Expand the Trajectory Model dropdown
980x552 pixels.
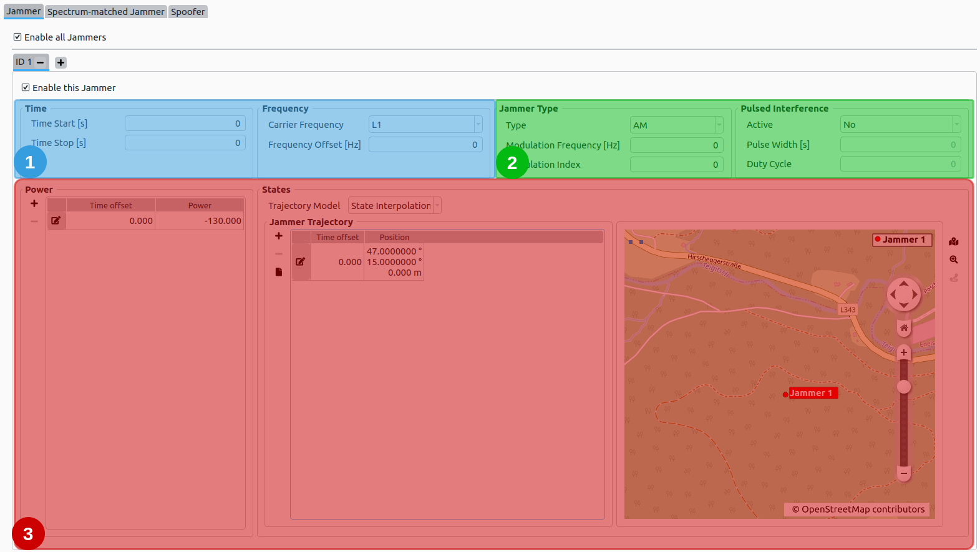coord(437,206)
